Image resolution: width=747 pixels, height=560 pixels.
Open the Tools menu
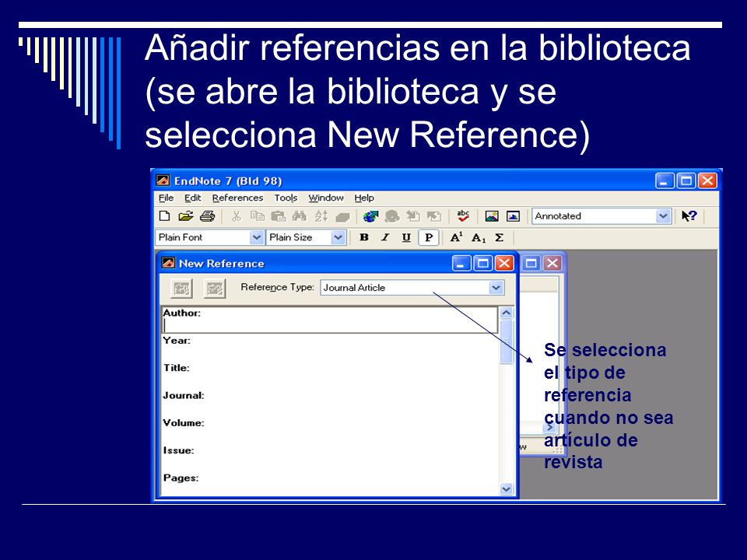286,198
